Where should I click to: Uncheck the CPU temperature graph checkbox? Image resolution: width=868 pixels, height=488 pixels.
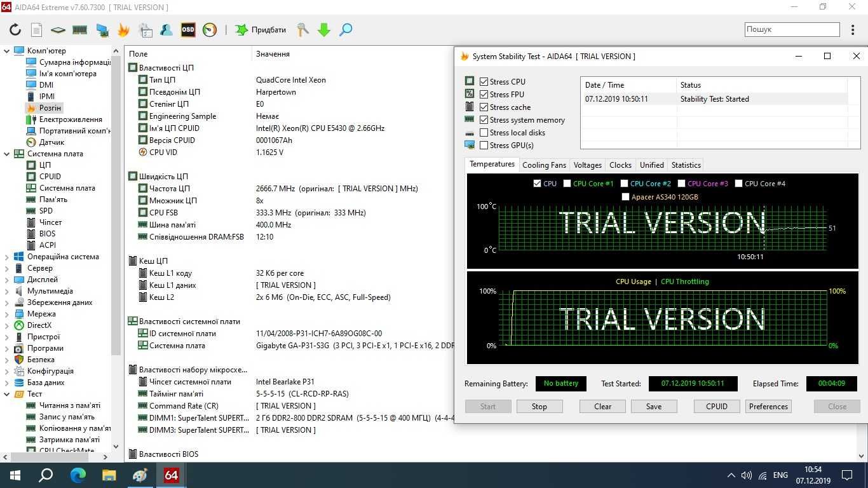(x=538, y=183)
